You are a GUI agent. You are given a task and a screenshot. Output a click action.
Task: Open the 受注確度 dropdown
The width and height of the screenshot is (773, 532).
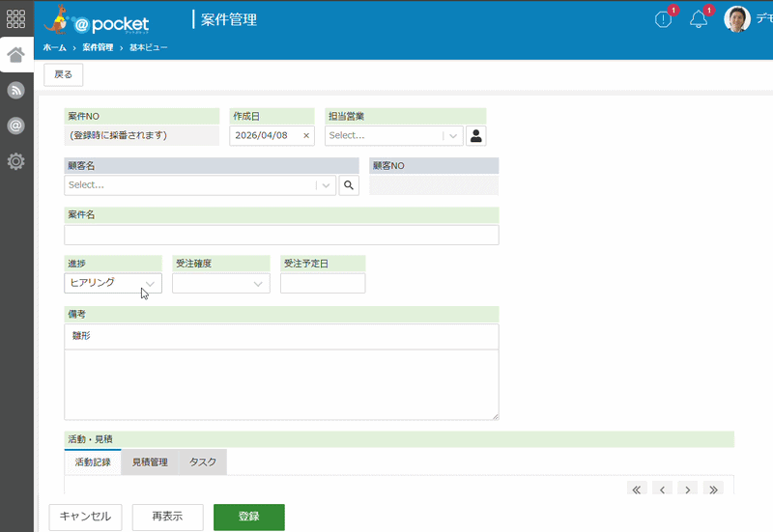(x=221, y=283)
